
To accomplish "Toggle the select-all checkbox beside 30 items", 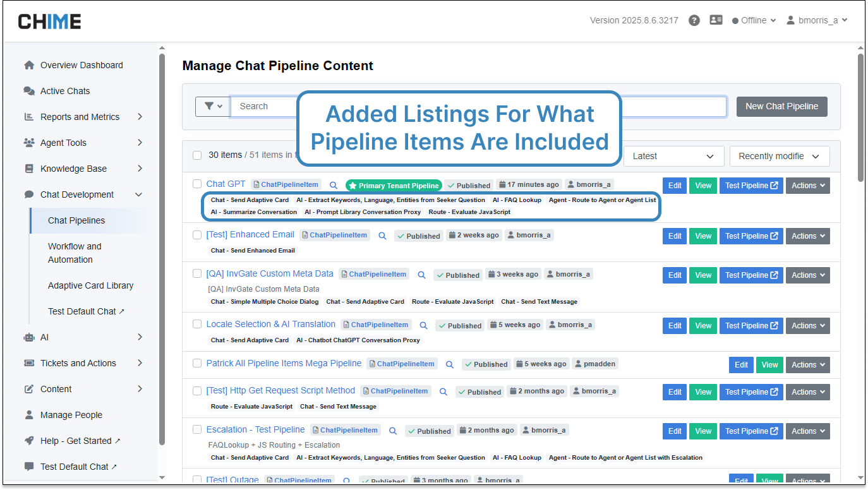I will click(x=197, y=155).
